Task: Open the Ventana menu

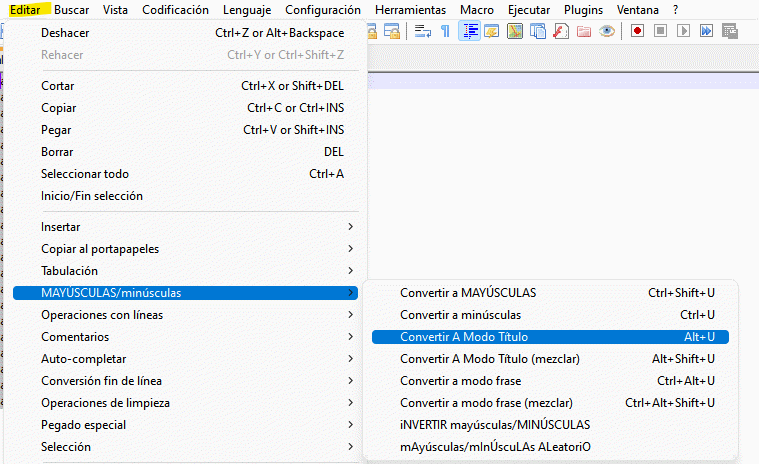Action: 638,10
